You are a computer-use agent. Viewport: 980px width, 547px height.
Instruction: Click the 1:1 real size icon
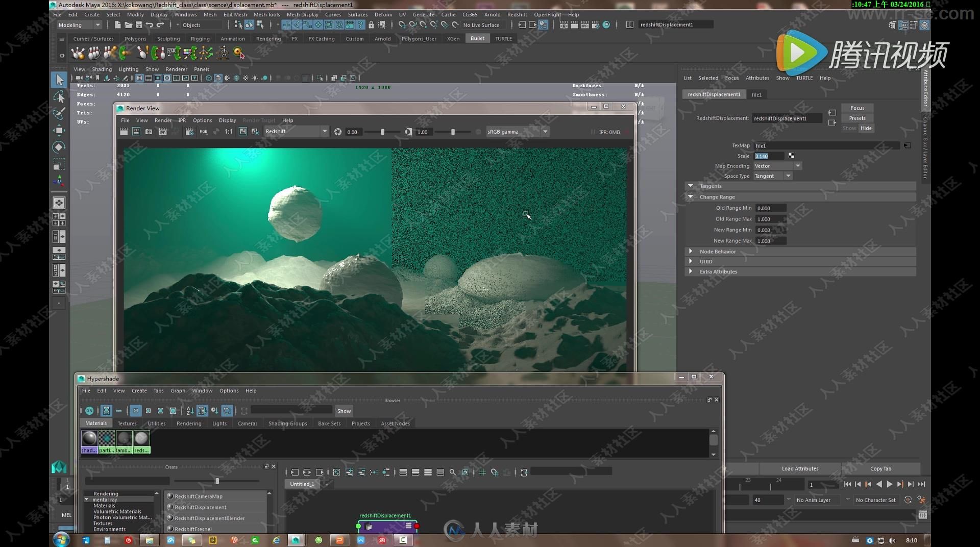click(229, 132)
